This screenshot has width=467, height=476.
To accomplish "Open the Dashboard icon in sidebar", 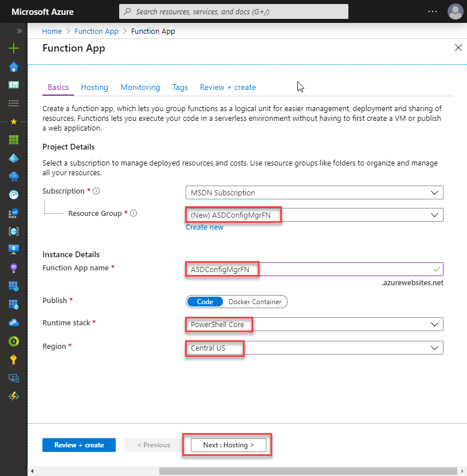I will click(x=14, y=85).
